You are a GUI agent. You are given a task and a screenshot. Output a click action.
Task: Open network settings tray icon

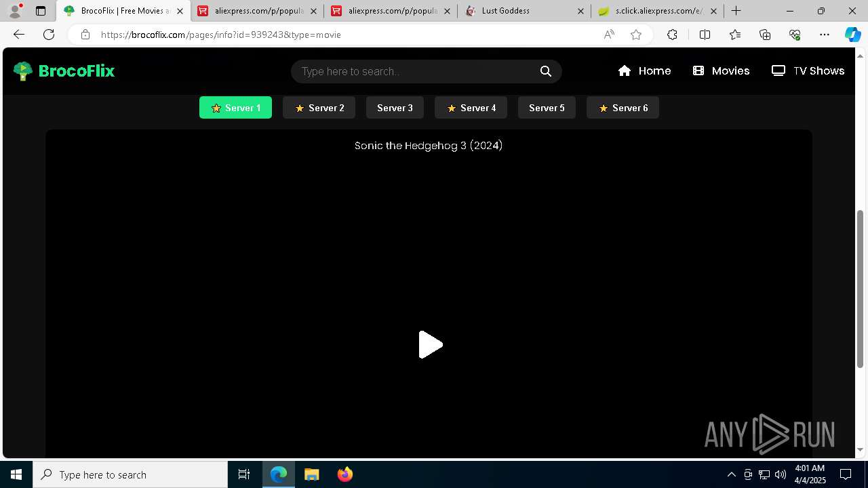pyautogui.click(x=764, y=474)
